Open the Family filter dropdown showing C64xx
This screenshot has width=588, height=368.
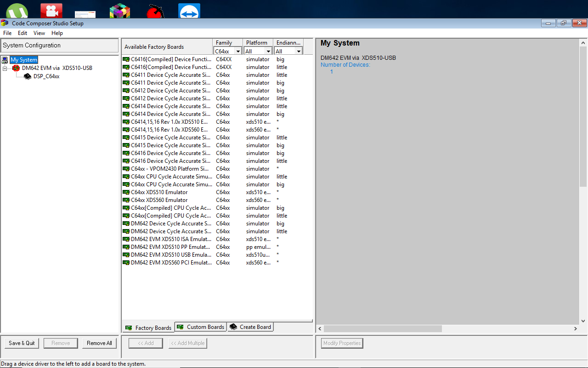coord(238,51)
